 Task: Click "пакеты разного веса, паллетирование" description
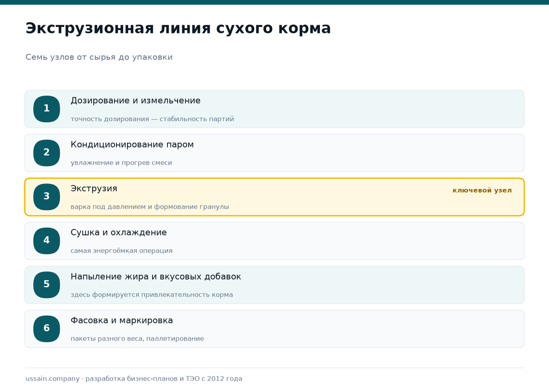(137, 339)
